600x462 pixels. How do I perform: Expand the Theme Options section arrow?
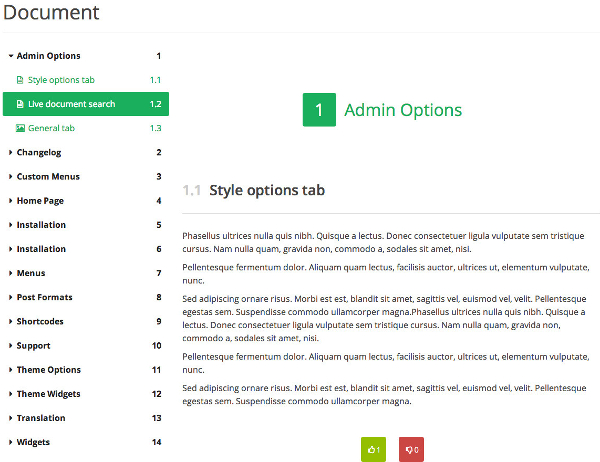(11, 369)
